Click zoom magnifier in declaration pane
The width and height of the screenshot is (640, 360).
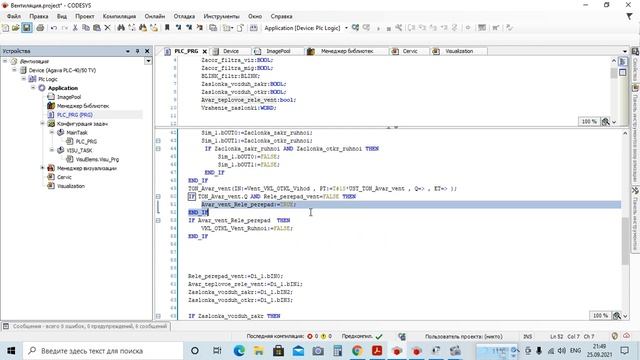tap(606, 122)
